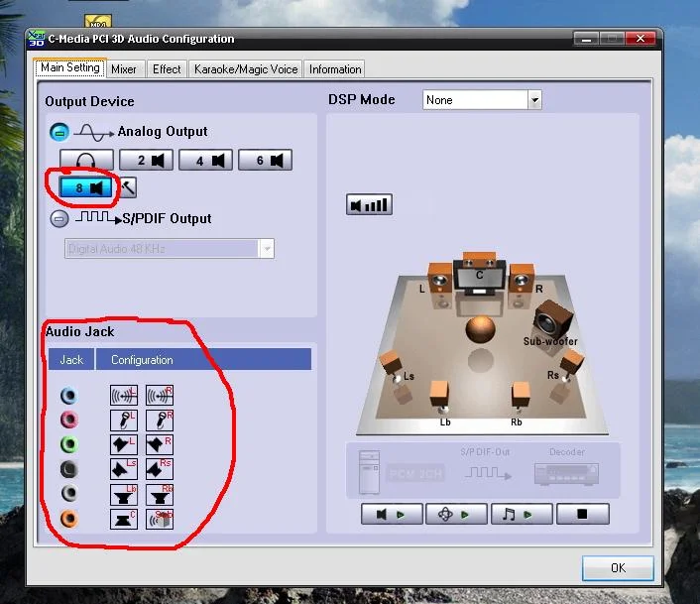Click Lb back speaker in room
Image resolution: width=700 pixels, height=604 pixels.
point(439,396)
